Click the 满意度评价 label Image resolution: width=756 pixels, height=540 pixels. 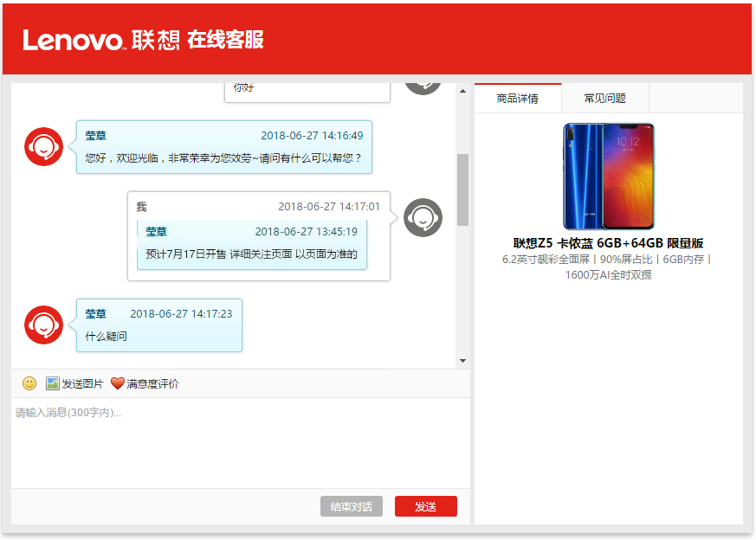pyautogui.click(x=152, y=384)
